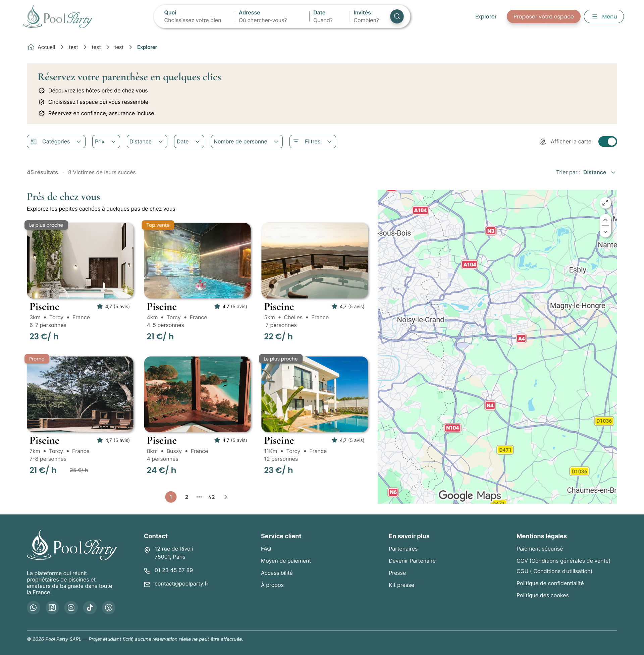Click the N3 road marker on map

pyautogui.click(x=490, y=231)
